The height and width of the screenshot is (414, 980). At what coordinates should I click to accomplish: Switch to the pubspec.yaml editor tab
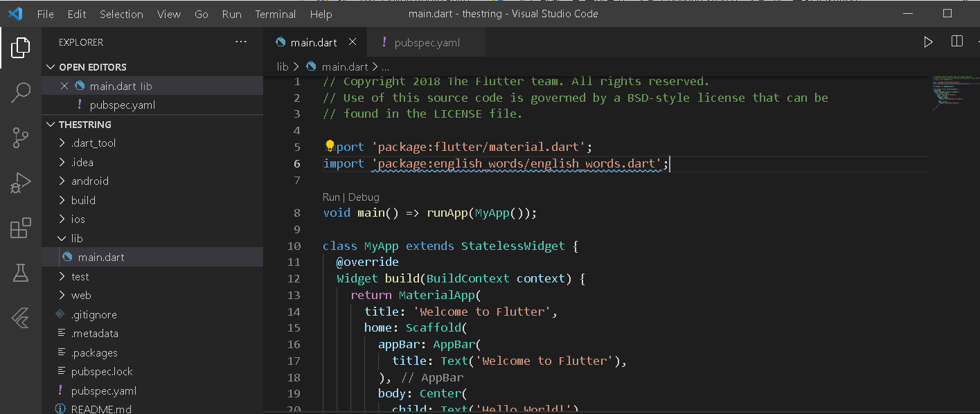(425, 42)
